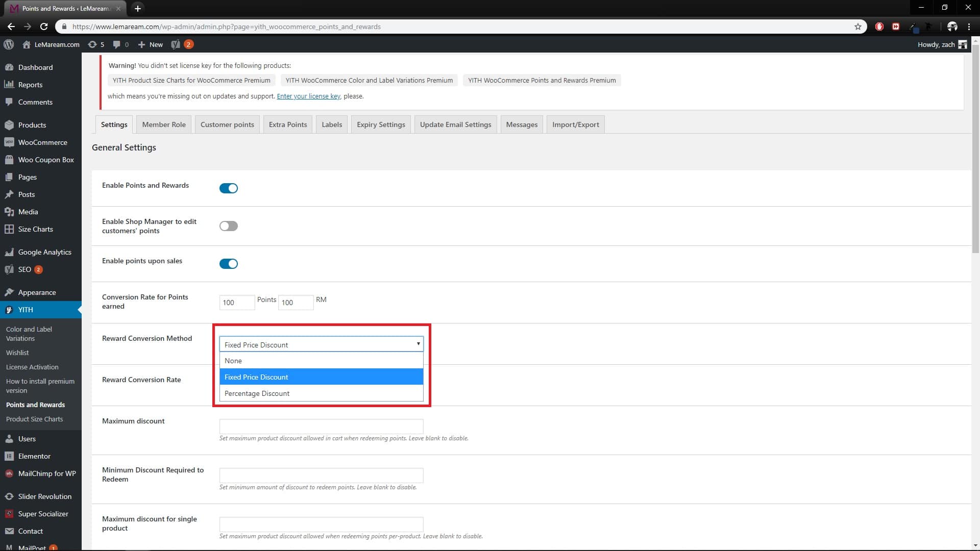The width and height of the screenshot is (980, 551).
Task: Open the Update Email Settings tab
Action: tap(455, 124)
